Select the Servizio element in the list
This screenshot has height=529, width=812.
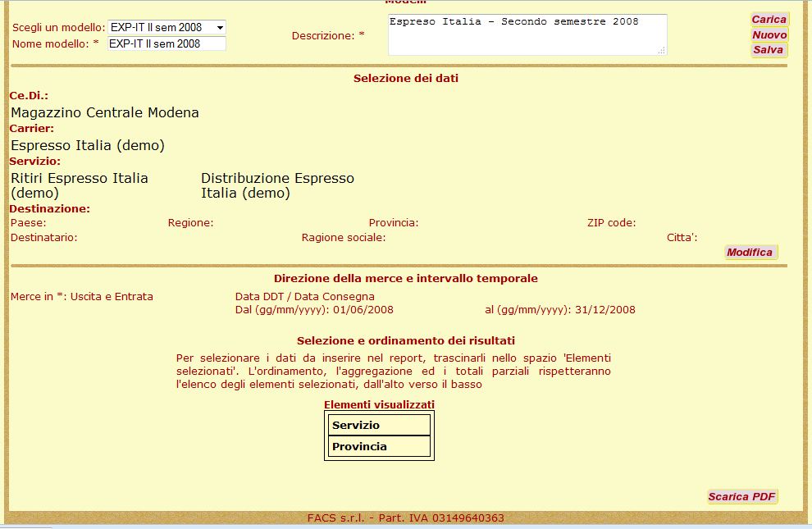(x=379, y=425)
